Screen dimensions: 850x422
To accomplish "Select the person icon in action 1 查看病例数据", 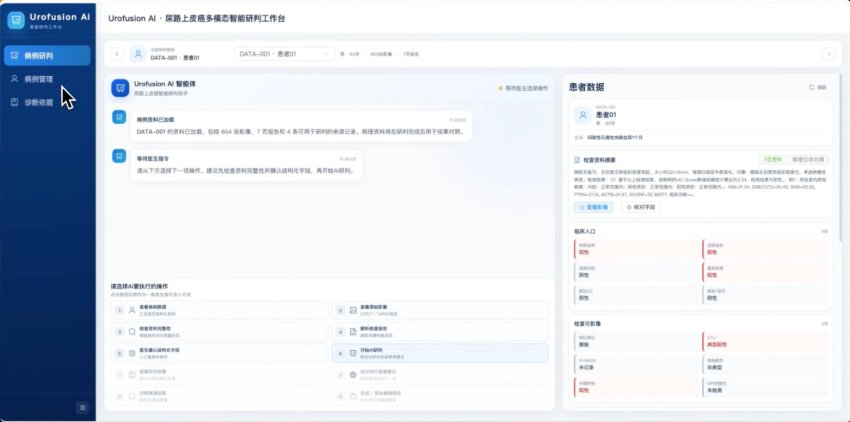I will coord(132,310).
